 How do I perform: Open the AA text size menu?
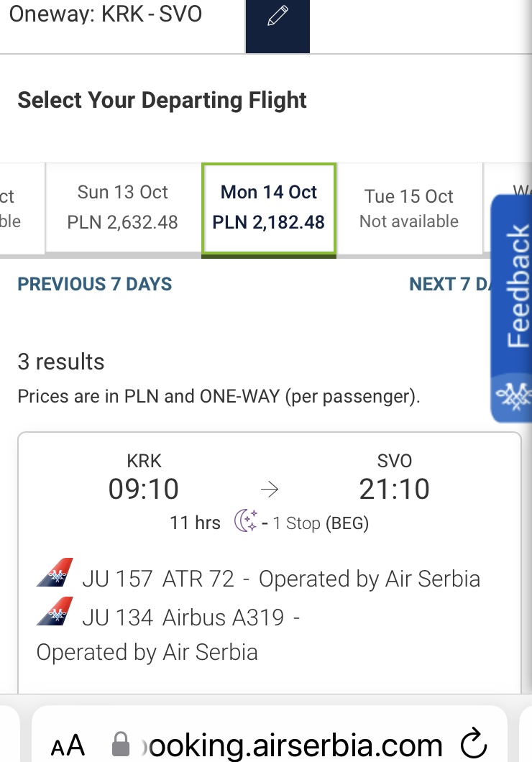(68, 745)
